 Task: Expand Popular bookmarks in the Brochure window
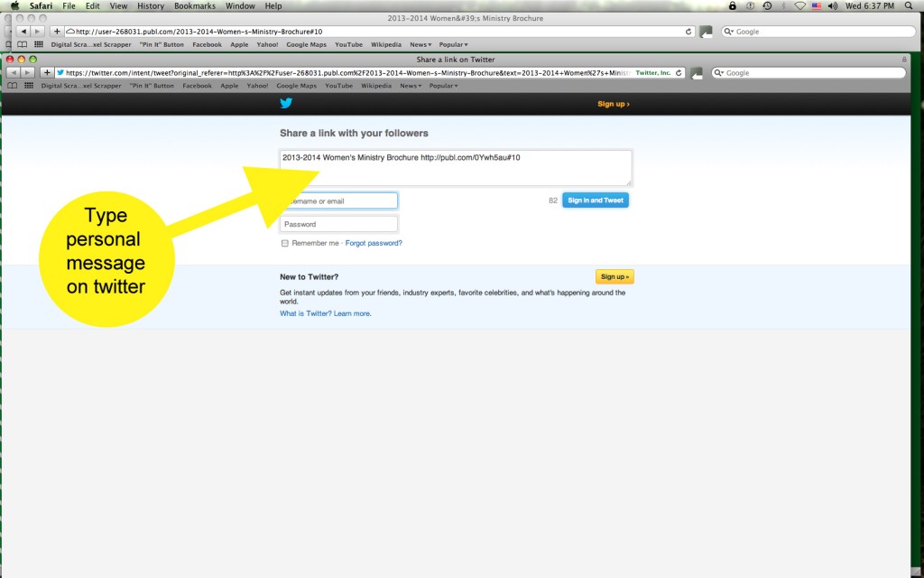tap(453, 45)
